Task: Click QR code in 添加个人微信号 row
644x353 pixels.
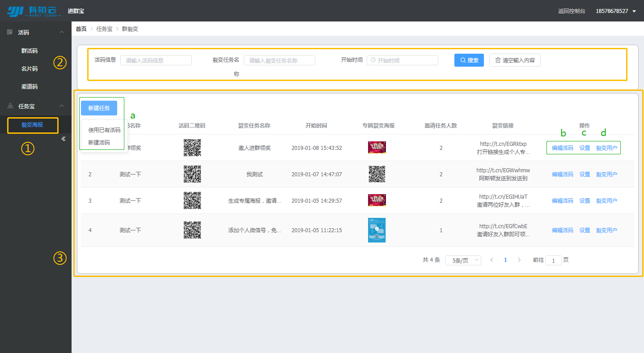Action: point(192,230)
